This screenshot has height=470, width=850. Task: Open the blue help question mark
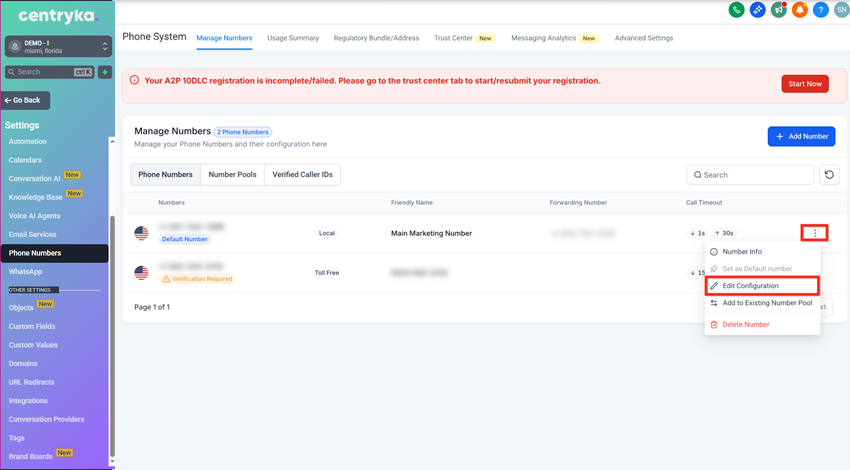pyautogui.click(x=820, y=10)
